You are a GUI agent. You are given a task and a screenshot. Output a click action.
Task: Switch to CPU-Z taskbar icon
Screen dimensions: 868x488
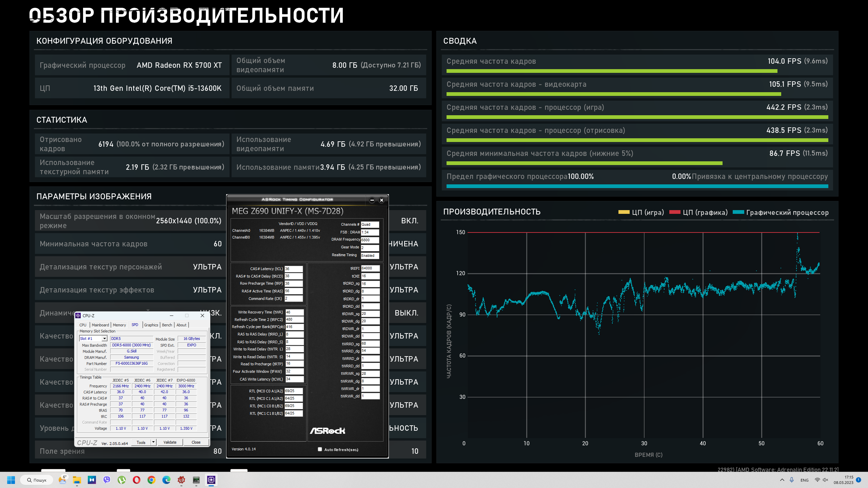point(211,480)
